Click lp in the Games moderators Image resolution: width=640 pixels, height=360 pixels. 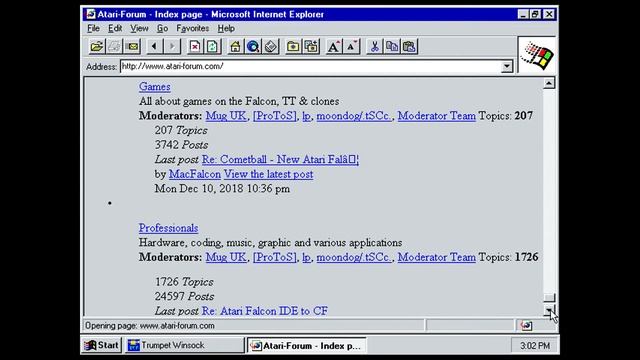point(306,116)
